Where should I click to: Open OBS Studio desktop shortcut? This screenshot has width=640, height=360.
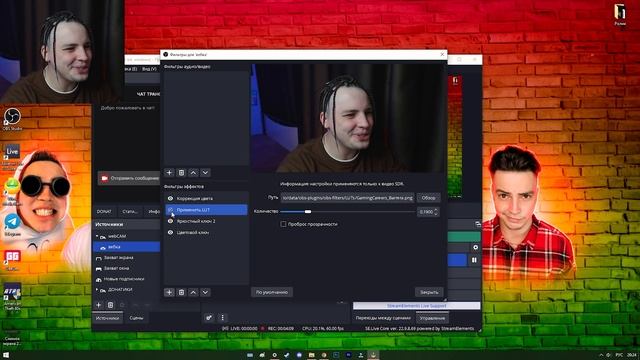point(12,118)
